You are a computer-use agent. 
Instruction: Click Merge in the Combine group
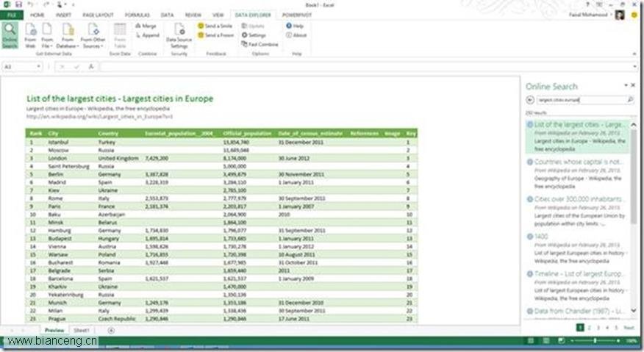coord(146,26)
